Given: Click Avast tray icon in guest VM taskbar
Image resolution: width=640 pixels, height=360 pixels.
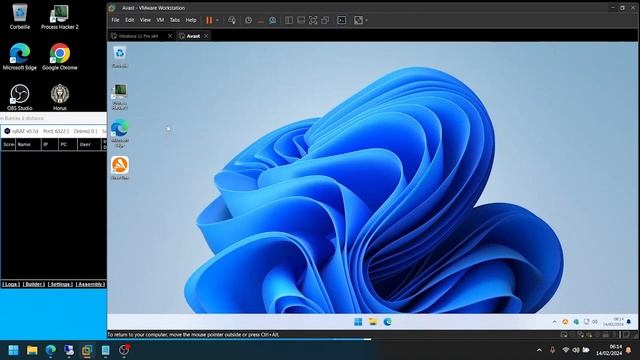Looking at the screenshot, I should click(565, 322).
